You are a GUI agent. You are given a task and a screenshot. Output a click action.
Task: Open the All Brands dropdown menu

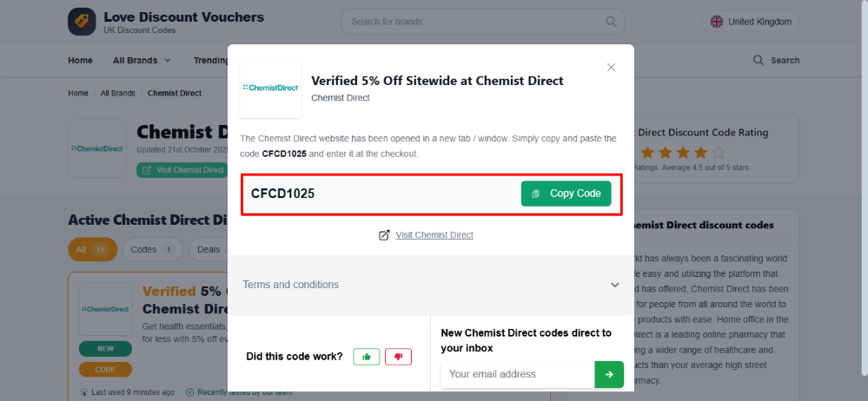[x=142, y=60]
